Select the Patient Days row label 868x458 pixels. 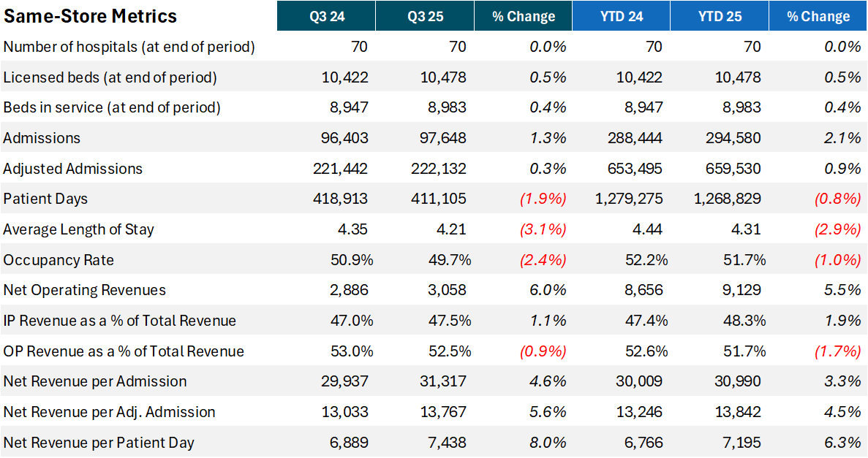45,199
